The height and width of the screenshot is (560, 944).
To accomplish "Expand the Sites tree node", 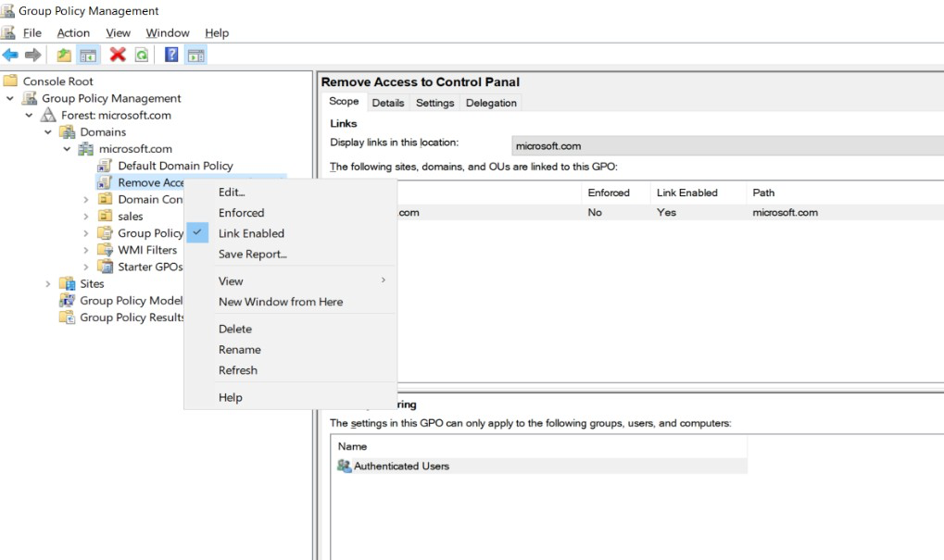I will tap(47, 283).
